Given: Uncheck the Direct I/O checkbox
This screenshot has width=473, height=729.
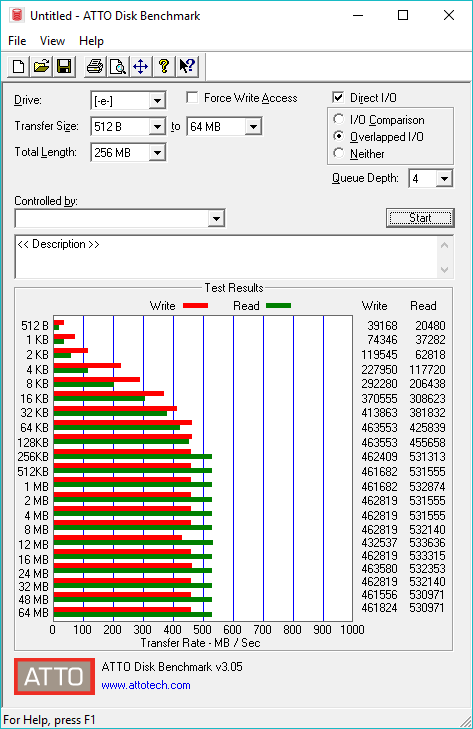Looking at the screenshot, I should (x=338, y=97).
